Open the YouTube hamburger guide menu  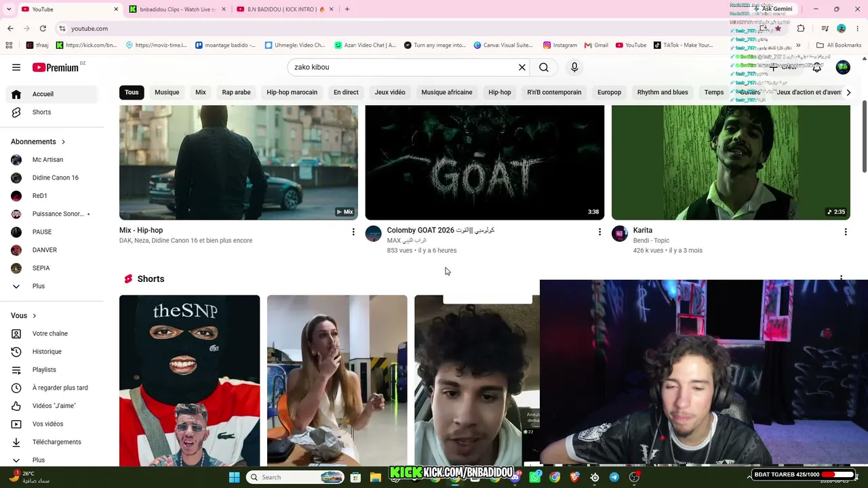click(16, 67)
